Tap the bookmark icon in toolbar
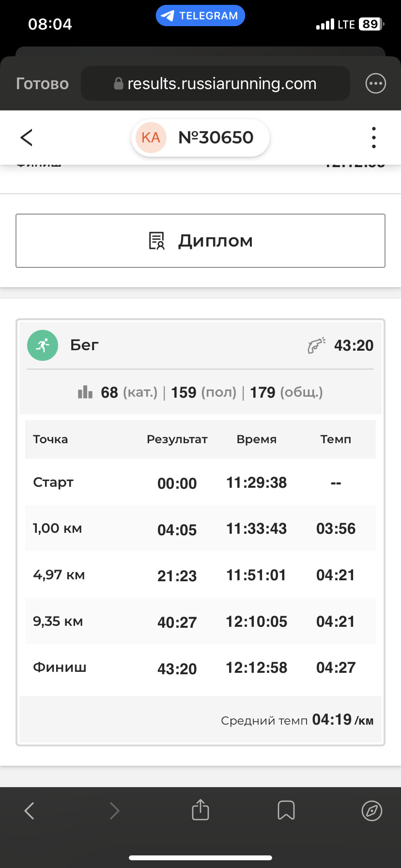This screenshot has width=401, height=868. click(x=286, y=810)
